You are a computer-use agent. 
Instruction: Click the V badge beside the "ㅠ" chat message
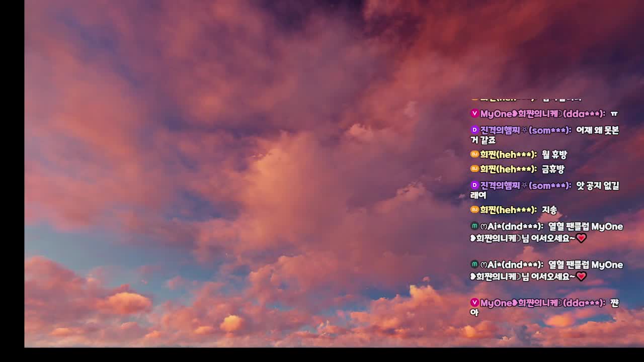click(474, 114)
